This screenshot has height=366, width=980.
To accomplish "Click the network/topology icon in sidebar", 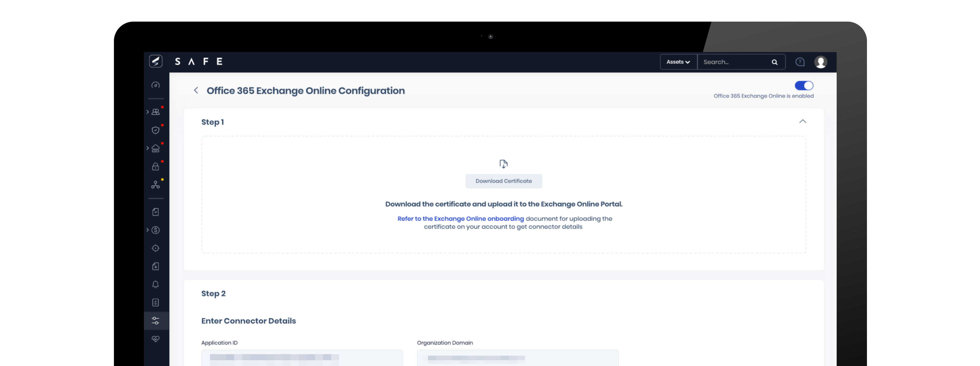I will coord(156,185).
